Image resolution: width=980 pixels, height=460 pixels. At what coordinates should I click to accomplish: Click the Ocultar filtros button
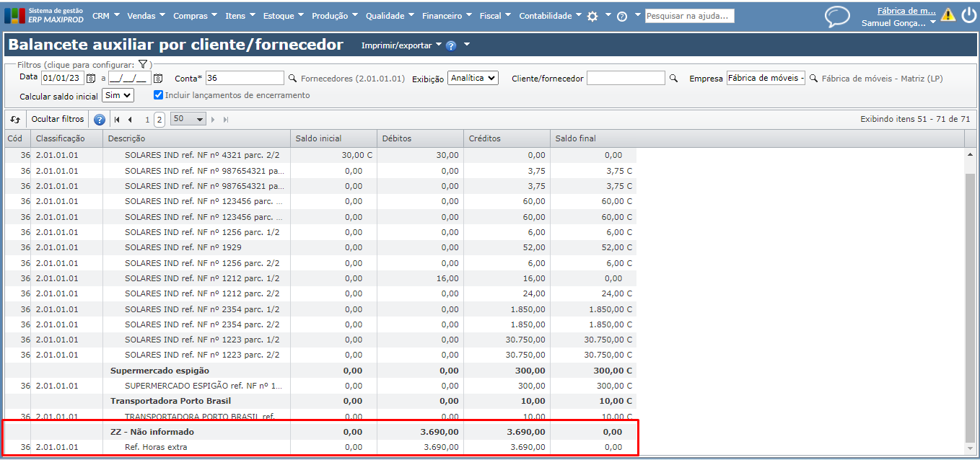(x=58, y=120)
